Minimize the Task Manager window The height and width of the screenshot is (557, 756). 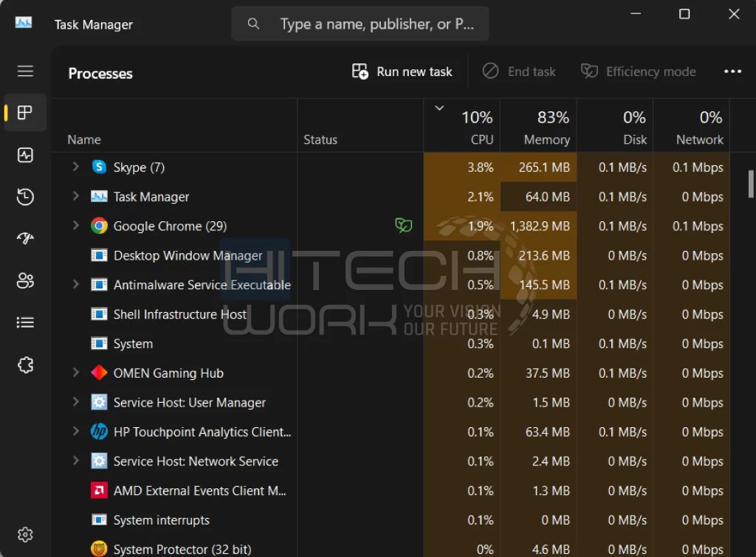click(x=636, y=14)
